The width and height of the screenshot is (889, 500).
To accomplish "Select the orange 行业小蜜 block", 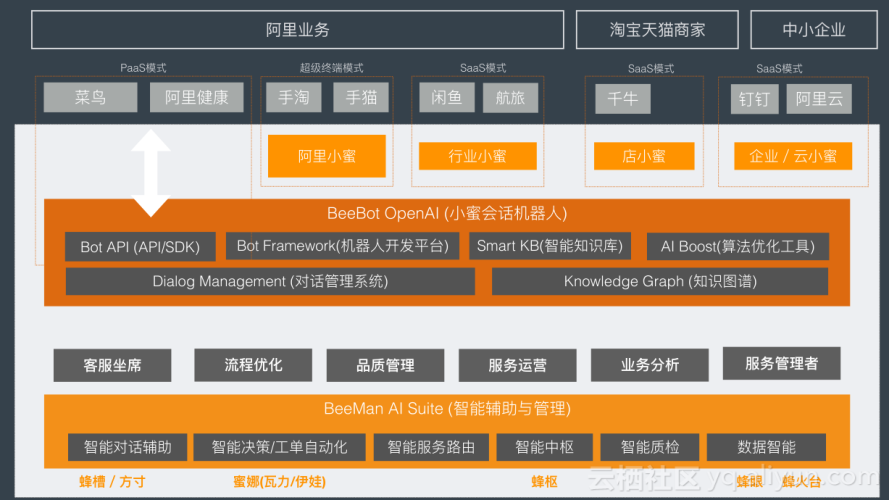I will tap(477, 156).
